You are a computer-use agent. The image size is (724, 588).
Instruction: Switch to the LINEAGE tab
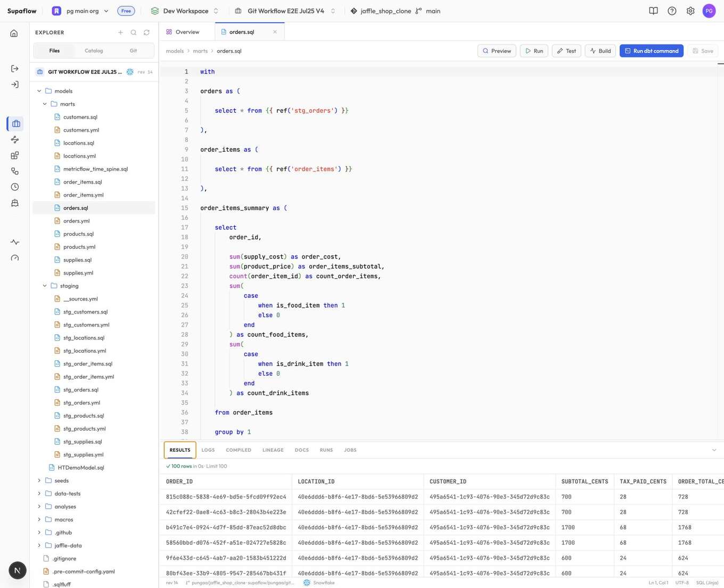click(273, 450)
